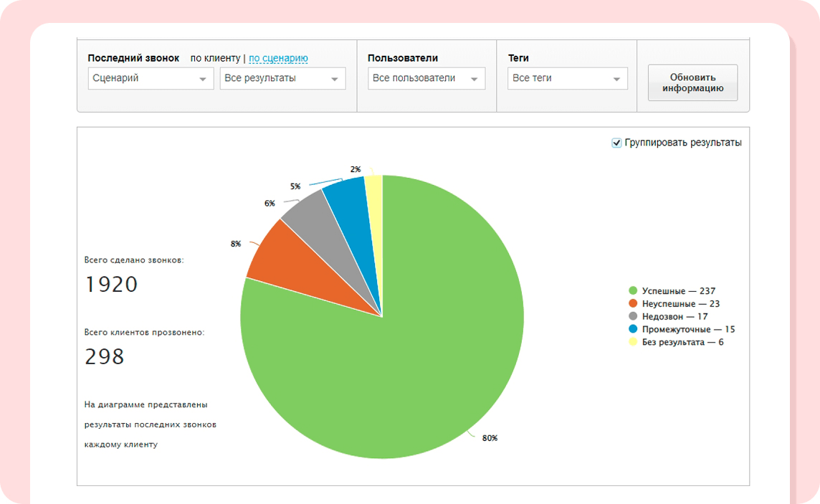
Task: Select the Недозвон — 17 legend entry
Action: pyautogui.click(x=668, y=316)
